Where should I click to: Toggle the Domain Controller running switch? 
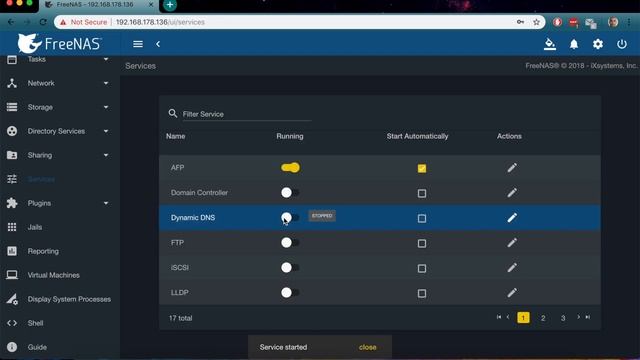[x=290, y=193]
